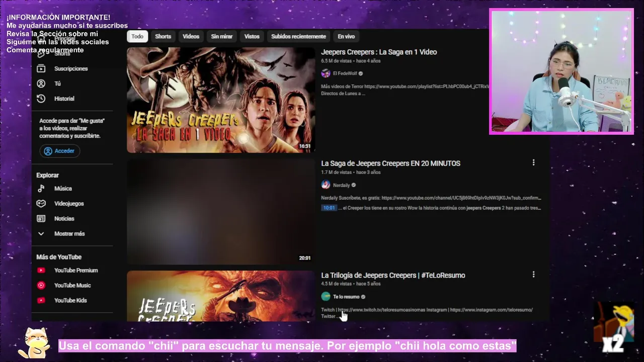The image size is (644, 362).
Task: Click title La Trilogía de Jeepers Creepers #TeLoResumo
Action: pos(393,275)
